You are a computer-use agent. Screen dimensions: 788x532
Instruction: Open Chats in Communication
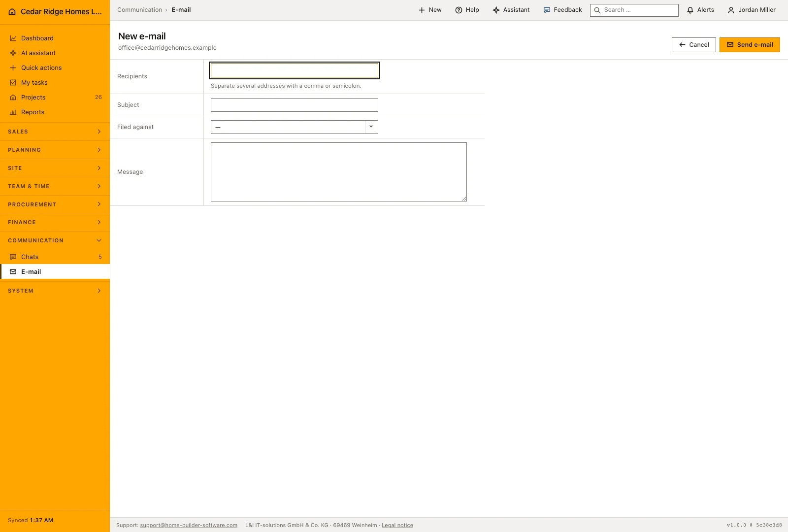(55, 257)
